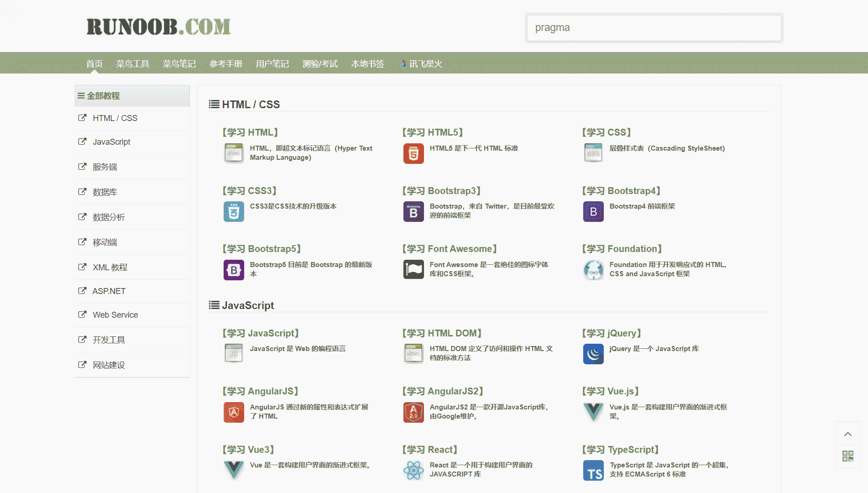The image size is (868, 493).
Task: Click the RUNOOB.COM logo
Action: (x=158, y=27)
